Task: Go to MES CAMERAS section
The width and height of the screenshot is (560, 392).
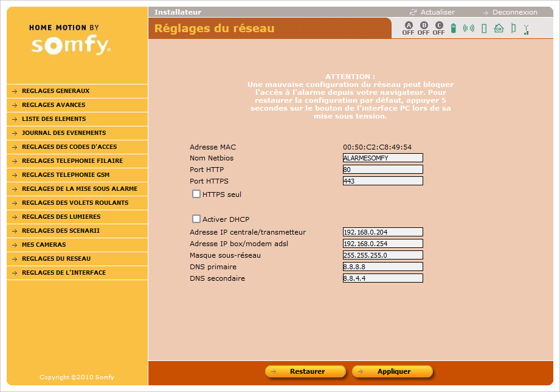Action: tap(44, 245)
